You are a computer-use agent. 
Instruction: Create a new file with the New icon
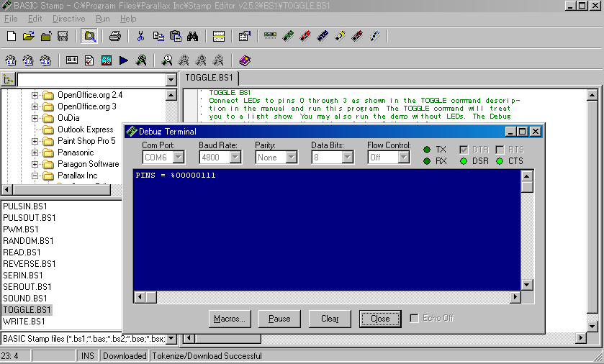12,37
